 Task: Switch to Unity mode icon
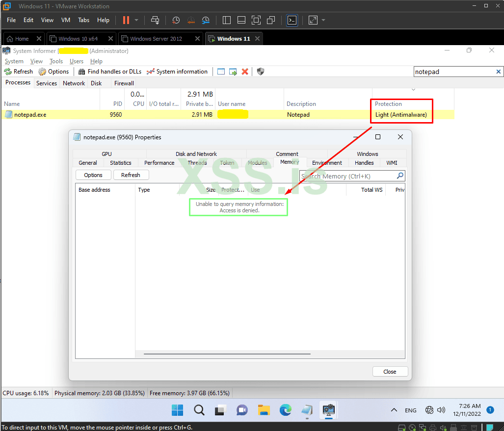pos(271,20)
